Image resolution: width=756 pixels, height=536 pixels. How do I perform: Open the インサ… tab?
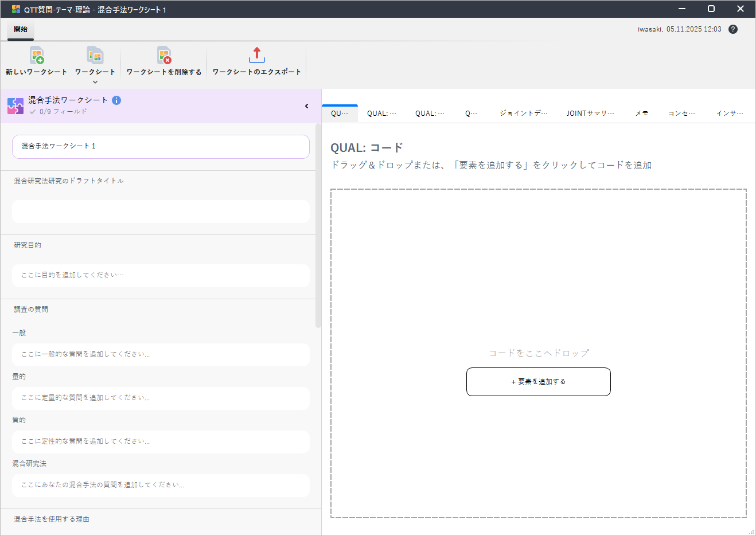[x=729, y=114]
